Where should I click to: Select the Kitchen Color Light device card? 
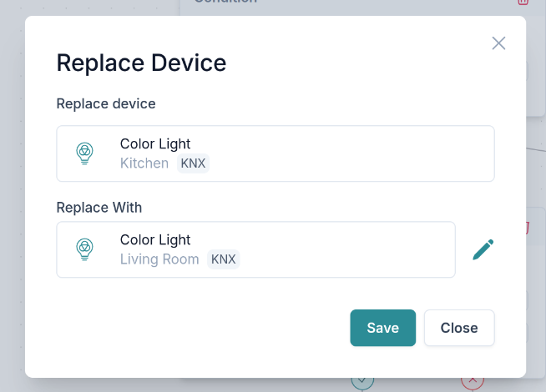click(276, 153)
